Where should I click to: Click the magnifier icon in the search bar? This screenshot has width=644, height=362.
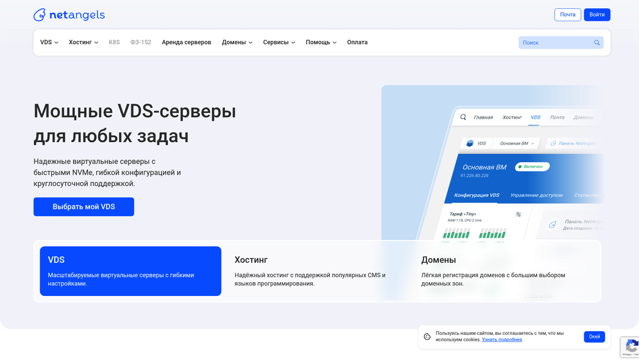(x=596, y=42)
